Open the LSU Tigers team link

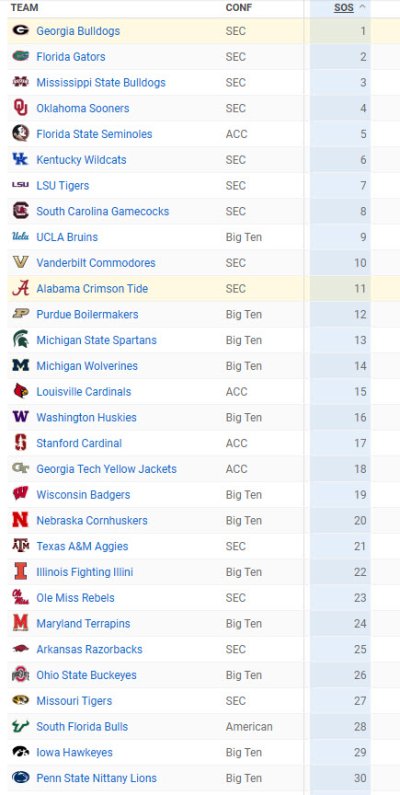pyautogui.click(x=63, y=186)
